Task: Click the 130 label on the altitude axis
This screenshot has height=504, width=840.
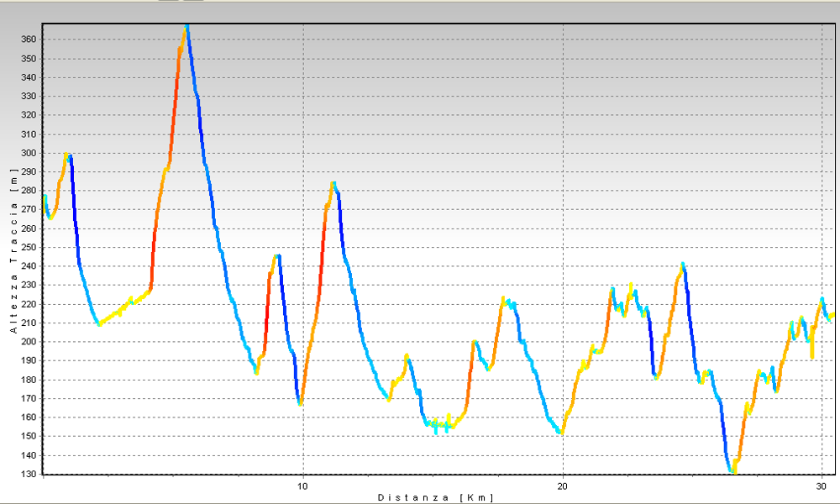Action: pos(28,474)
